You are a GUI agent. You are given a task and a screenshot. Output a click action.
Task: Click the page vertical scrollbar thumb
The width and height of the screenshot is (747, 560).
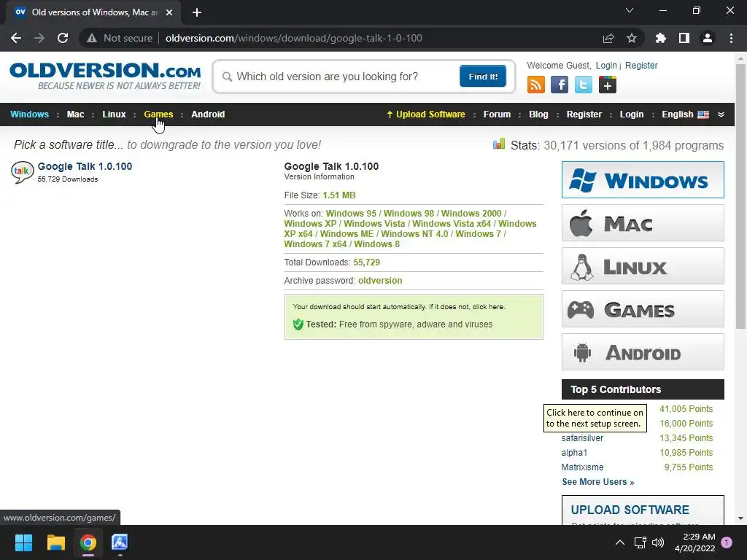pyautogui.click(x=740, y=196)
